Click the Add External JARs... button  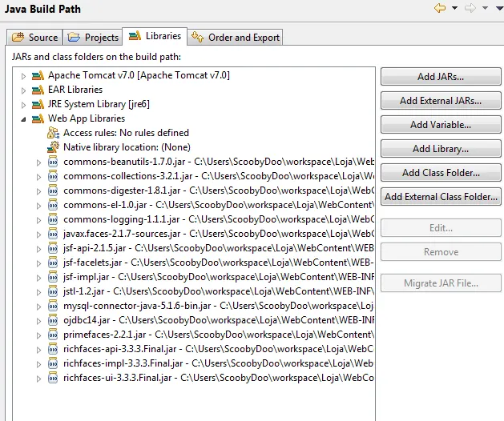tap(441, 101)
